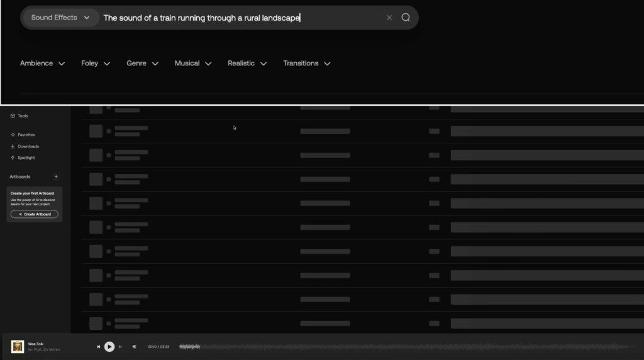Seek within the player waveform
This screenshot has width=644, height=360.
click(377, 347)
